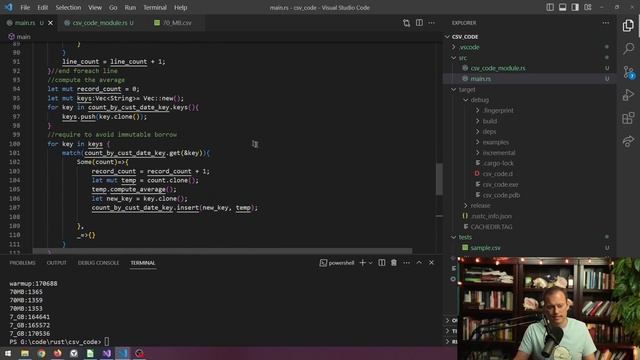Open csv_code.exe file in Explorer

click(x=500, y=184)
